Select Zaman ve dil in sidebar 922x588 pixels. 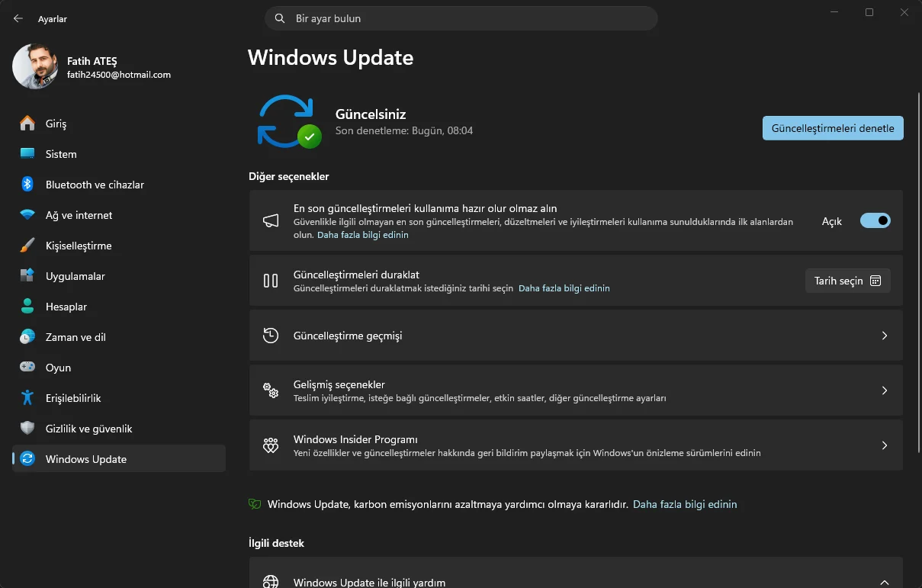click(119, 337)
